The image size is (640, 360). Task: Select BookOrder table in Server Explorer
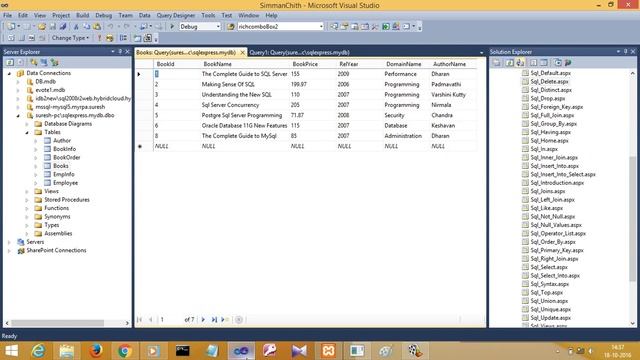(67, 158)
